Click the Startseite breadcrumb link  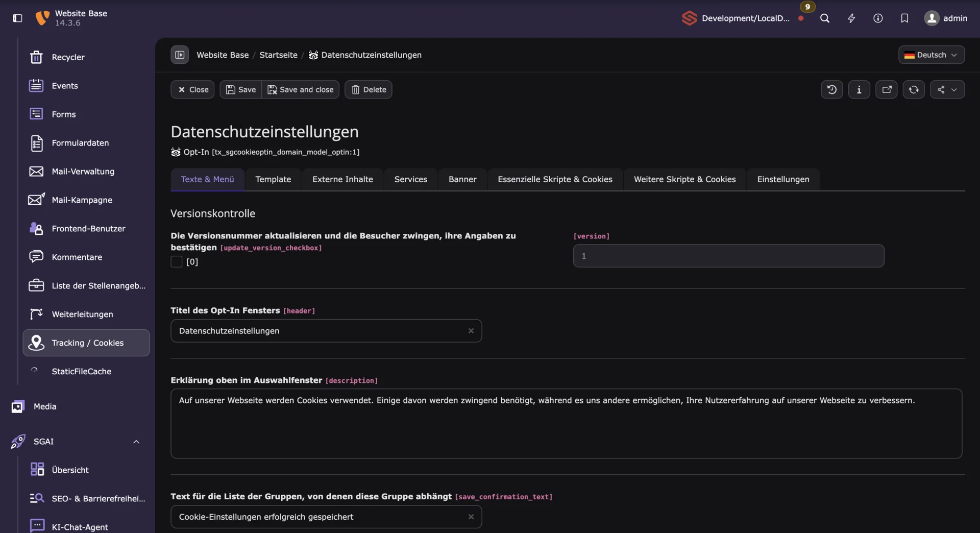[279, 55]
